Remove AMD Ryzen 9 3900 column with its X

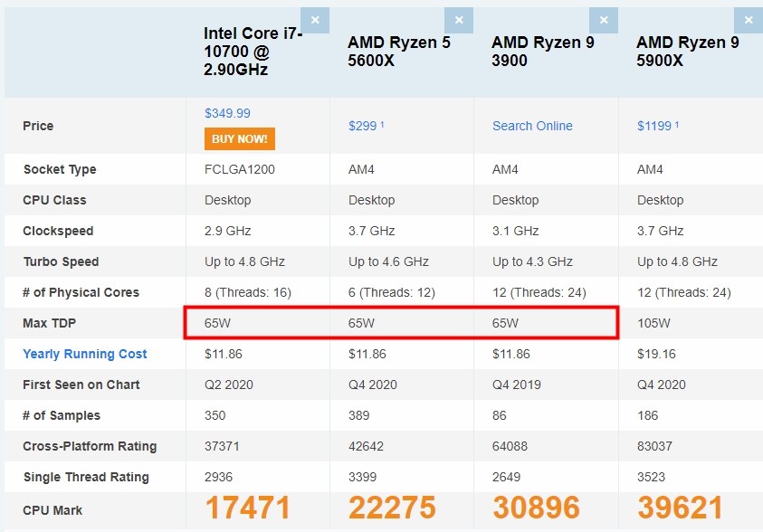pyautogui.click(x=604, y=21)
